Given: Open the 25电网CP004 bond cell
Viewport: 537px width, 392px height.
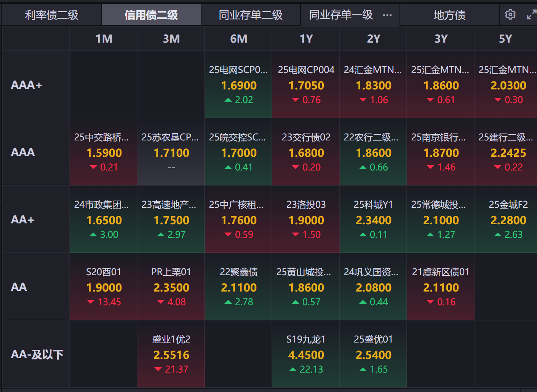Looking at the screenshot, I should (x=306, y=84).
